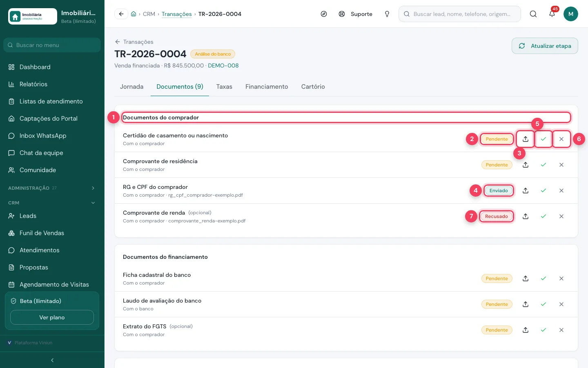Click the Ver plano button
The height and width of the screenshot is (368, 588).
[52, 317]
